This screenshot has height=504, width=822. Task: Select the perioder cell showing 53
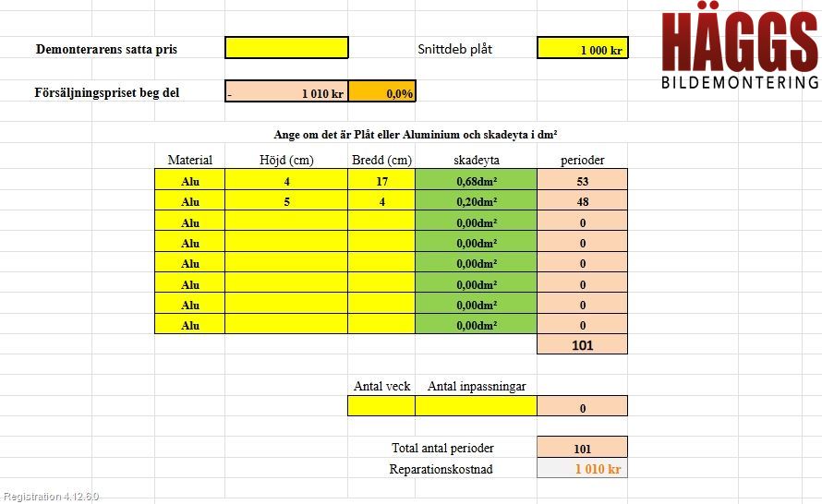[583, 180]
